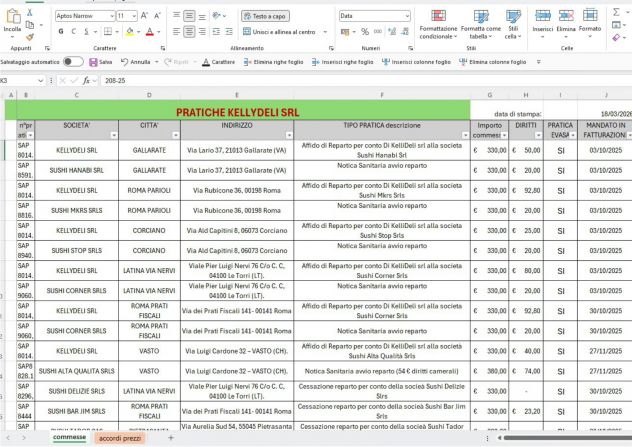632x447 pixels.
Task: Toggle bold G formatting
Action: pyautogui.click(x=61, y=31)
